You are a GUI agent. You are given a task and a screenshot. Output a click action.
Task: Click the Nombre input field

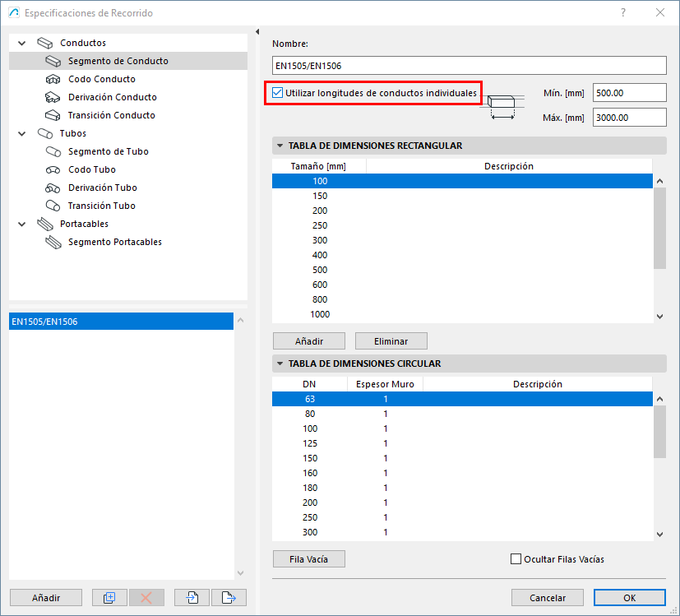coord(470,66)
